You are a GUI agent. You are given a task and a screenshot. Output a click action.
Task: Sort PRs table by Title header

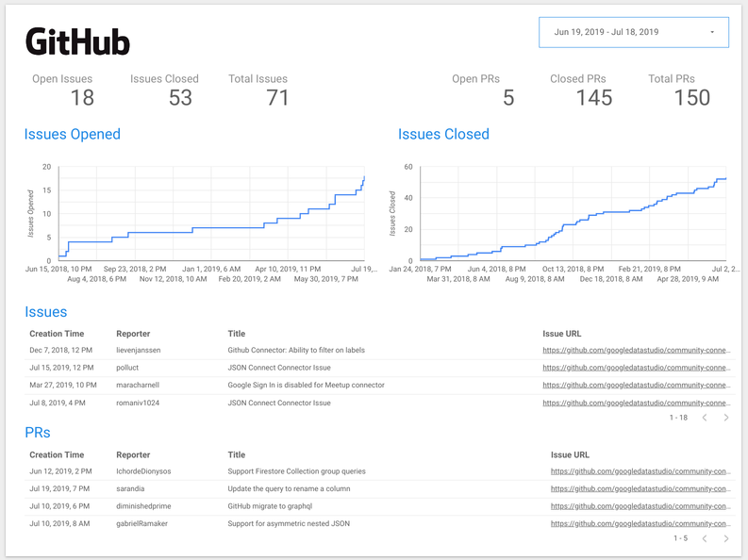pyautogui.click(x=237, y=454)
